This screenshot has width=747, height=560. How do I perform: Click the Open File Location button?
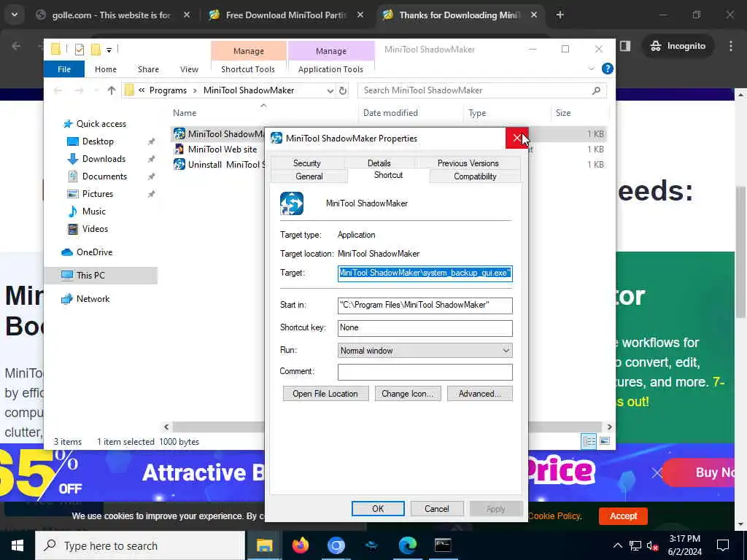(325, 394)
